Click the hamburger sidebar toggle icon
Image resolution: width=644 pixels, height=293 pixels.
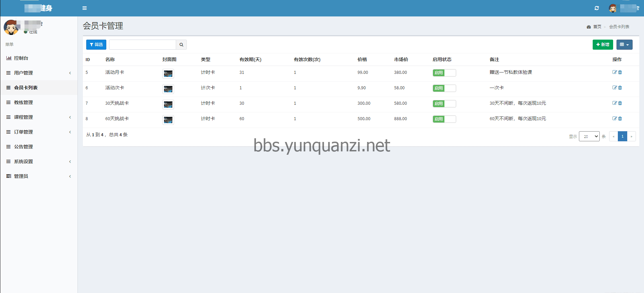coord(85,8)
